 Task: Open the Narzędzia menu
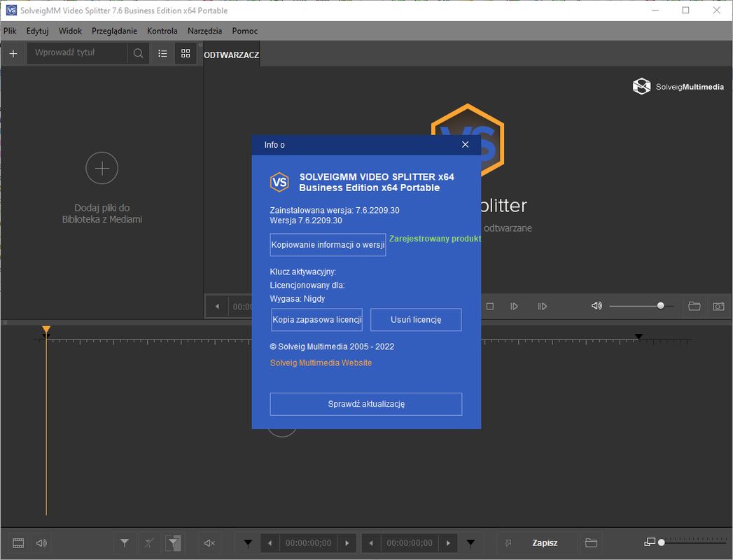tap(204, 31)
